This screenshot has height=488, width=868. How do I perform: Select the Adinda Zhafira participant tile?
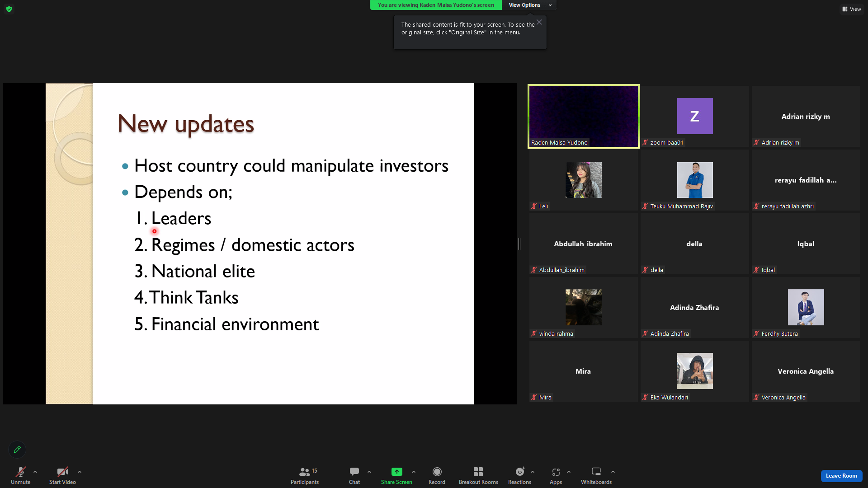point(694,307)
